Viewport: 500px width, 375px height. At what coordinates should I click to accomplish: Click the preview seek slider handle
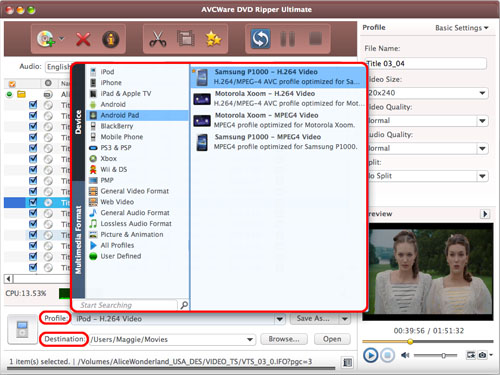[x=410, y=341]
